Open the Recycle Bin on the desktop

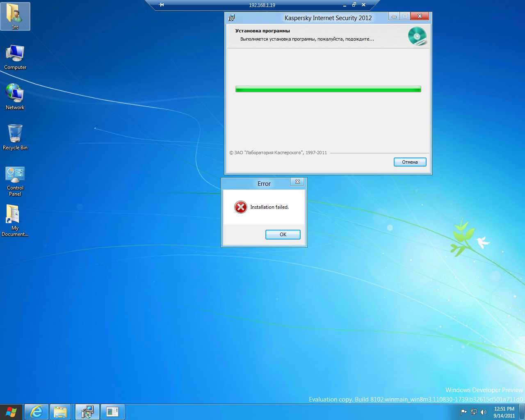[15, 137]
